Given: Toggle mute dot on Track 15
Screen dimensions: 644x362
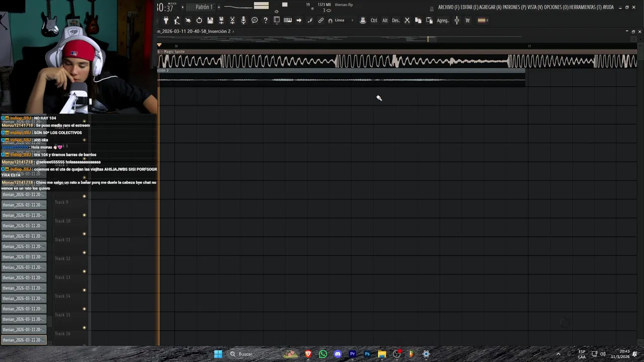Looking at the screenshot, I should tap(84, 309).
